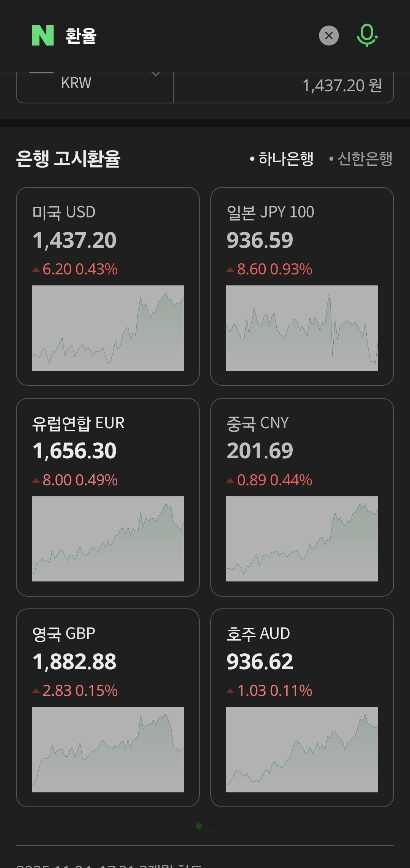Open the 호주 AUD rate value 936.62
The width and height of the screenshot is (410, 868).
(260, 662)
